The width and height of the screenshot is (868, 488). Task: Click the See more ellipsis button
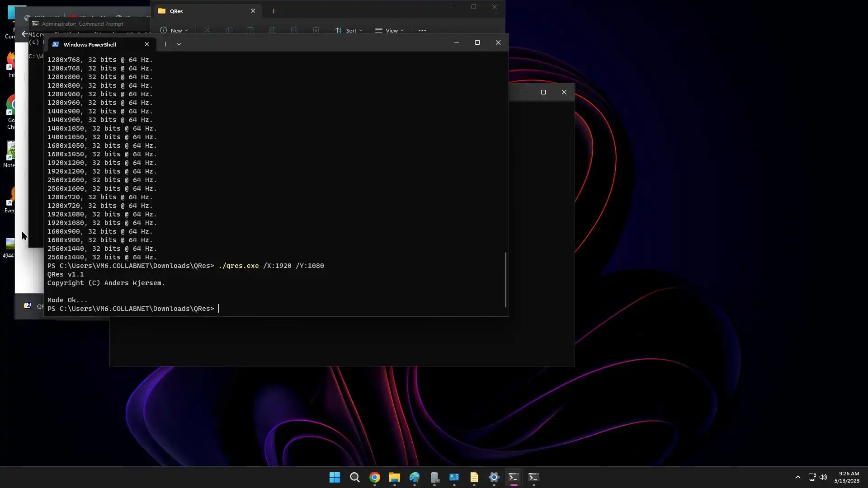(422, 30)
